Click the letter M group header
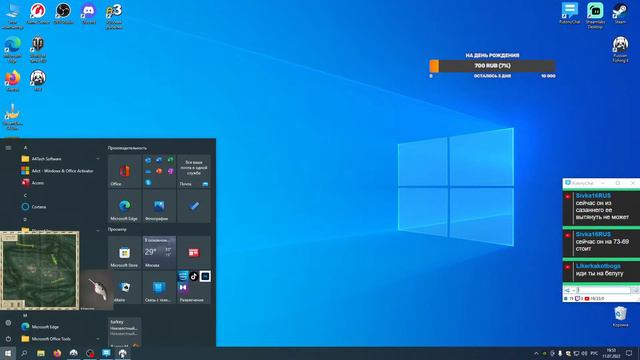The height and width of the screenshot is (360, 640). point(25,315)
